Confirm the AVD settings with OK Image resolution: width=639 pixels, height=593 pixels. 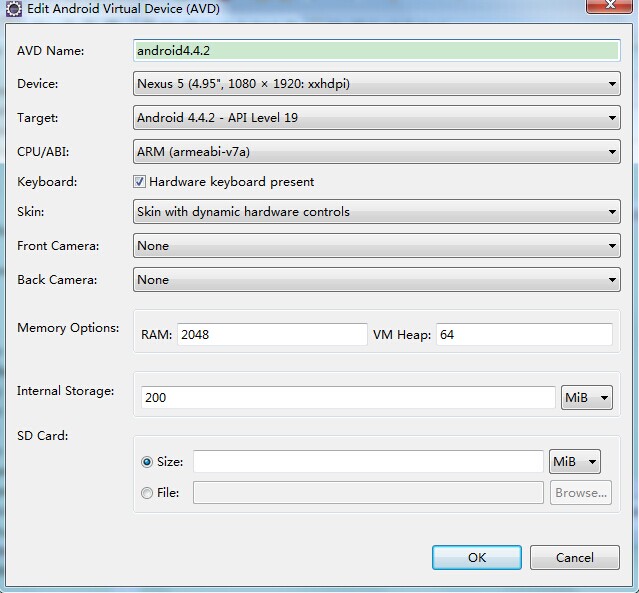pyautogui.click(x=477, y=558)
